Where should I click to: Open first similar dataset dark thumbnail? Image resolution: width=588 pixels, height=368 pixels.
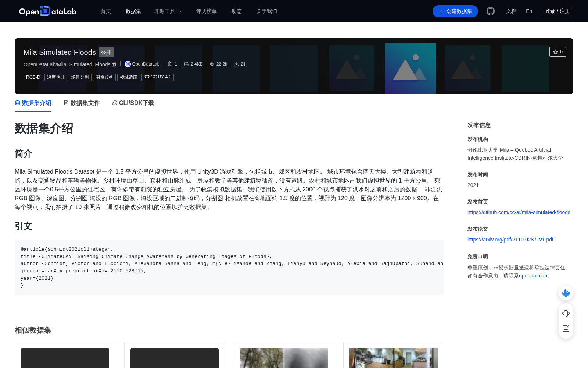pyautogui.click(x=65, y=358)
